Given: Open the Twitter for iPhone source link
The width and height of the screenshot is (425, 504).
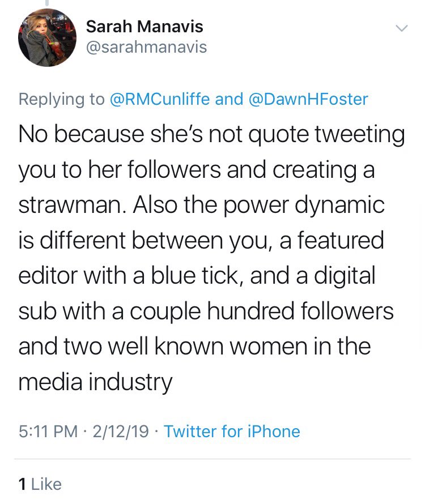Looking at the screenshot, I should coord(232,431).
